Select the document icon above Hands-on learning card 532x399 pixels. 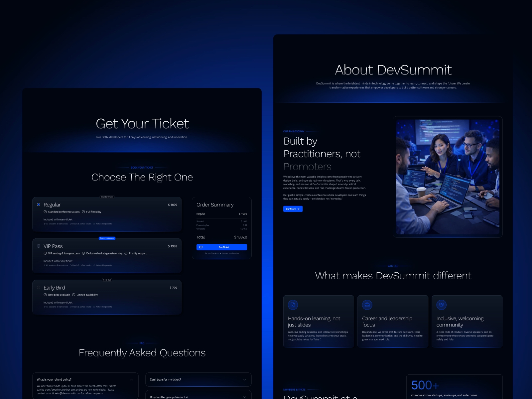[x=292, y=305]
